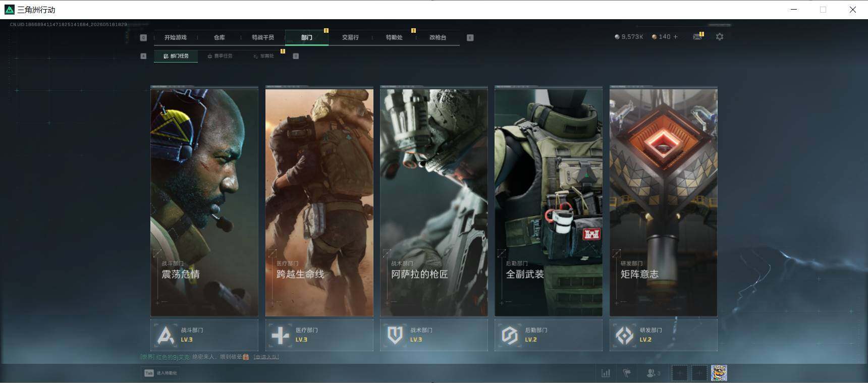Click the D key hint right of 军需处
This screenshot has height=383, width=868.
click(x=296, y=56)
